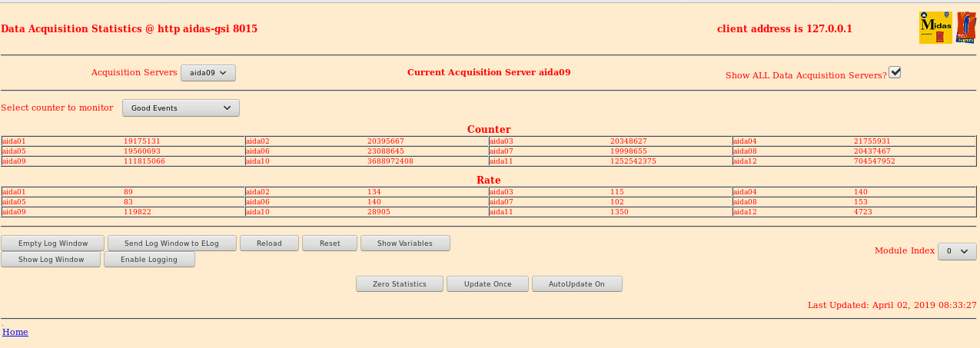Image resolution: width=980 pixels, height=348 pixels.
Task: Click the client address 127.0.0.1 text
Action: (x=785, y=28)
